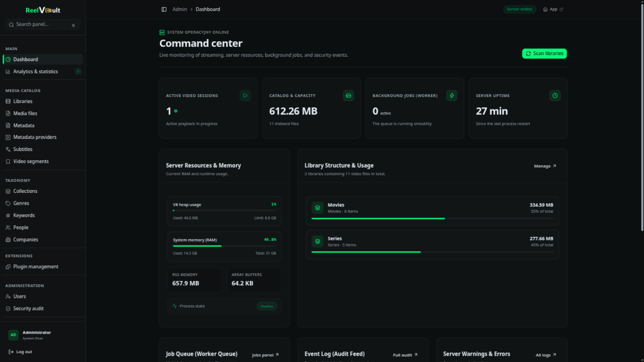Open the App link in header
Viewport: 644px width, 362px height.
coord(553,9)
